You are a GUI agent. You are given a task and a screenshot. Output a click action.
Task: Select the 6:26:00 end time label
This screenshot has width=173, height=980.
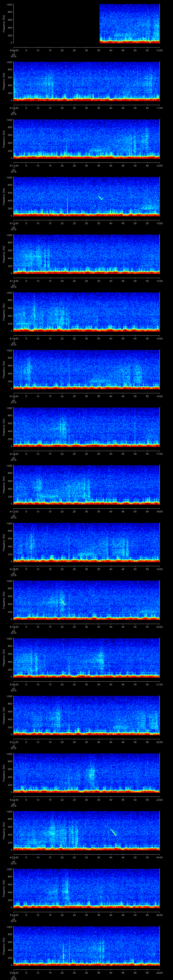tap(160, 973)
